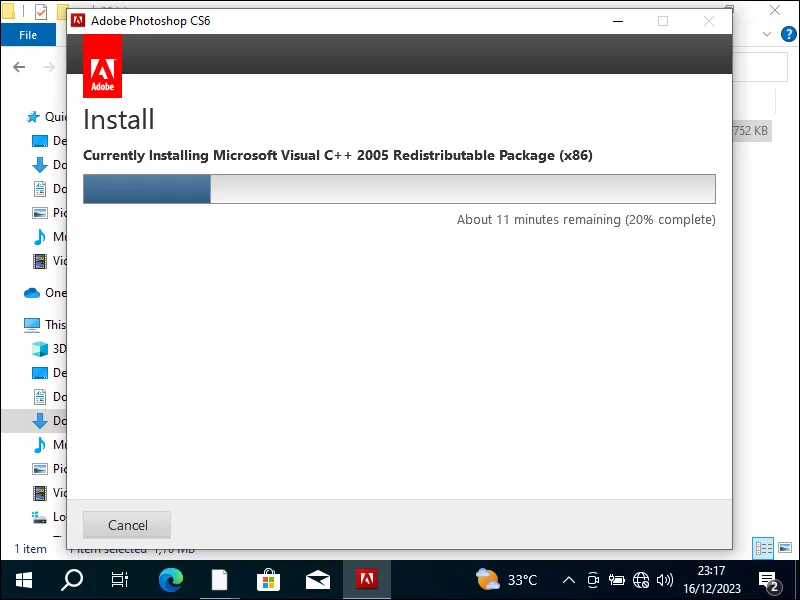Image resolution: width=800 pixels, height=600 pixels.
Task: Open the notifications icon in the system tray
Action: click(770, 578)
